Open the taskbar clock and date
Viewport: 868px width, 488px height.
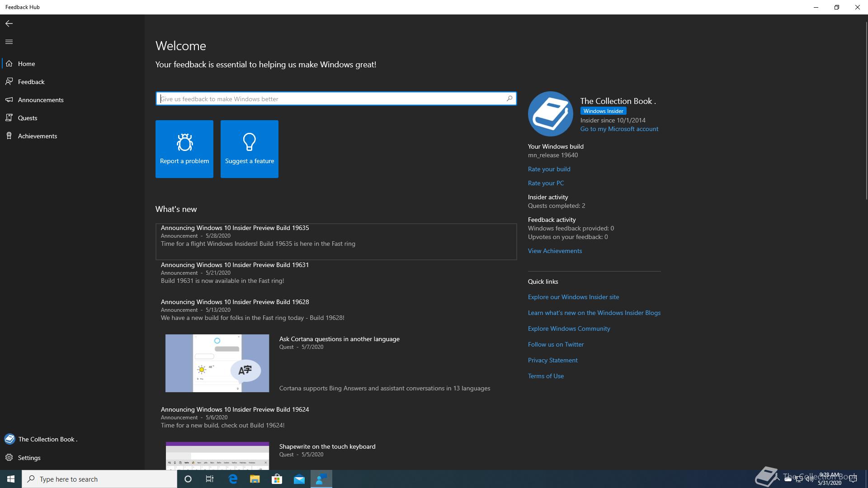pos(829,479)
